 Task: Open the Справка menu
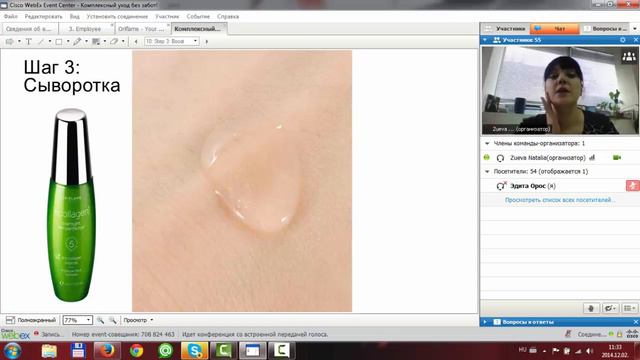tap(228, 17)
